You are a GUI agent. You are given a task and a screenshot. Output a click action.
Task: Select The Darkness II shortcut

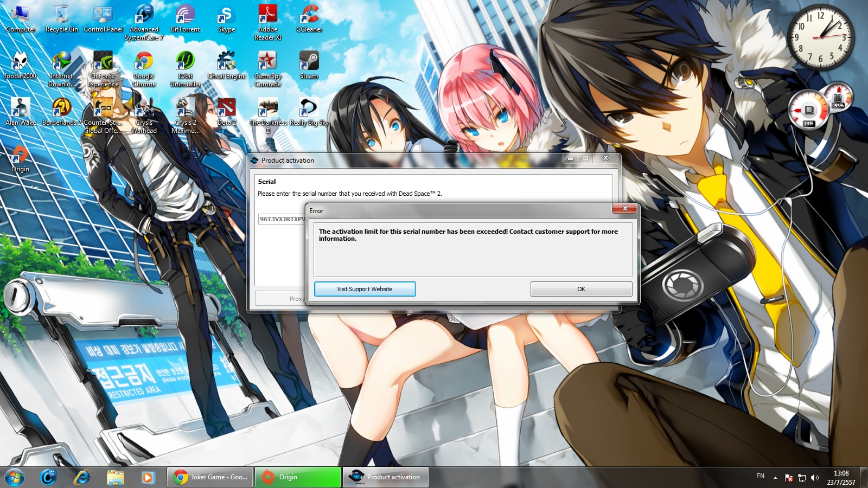[268, 115]
